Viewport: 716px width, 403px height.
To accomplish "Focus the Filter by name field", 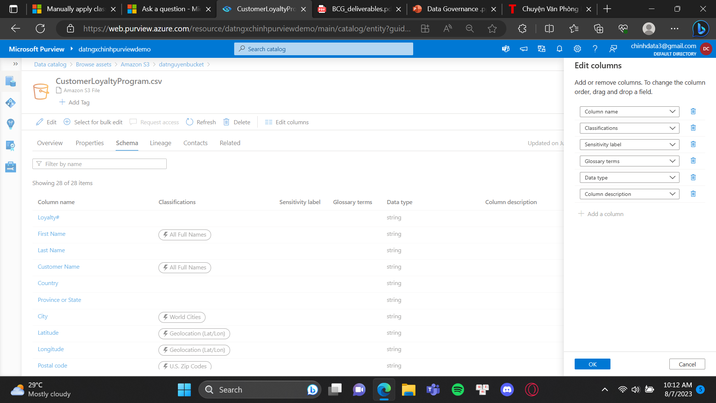I will [x=99, y=163].
